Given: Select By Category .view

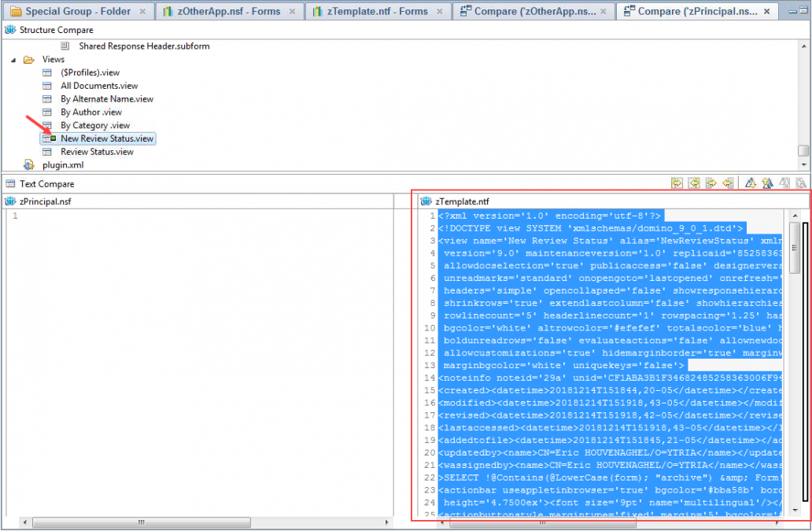Looking at the screenshot, I should tap(94, 125).
